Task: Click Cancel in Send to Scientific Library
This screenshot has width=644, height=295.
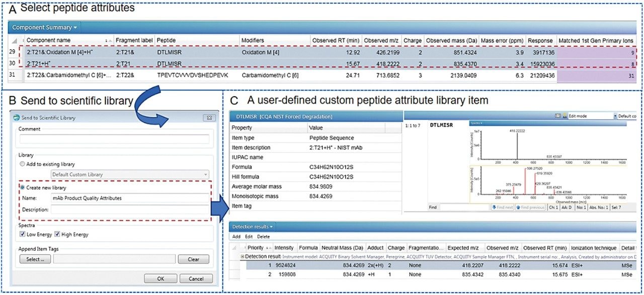Action: pos(196,278)
